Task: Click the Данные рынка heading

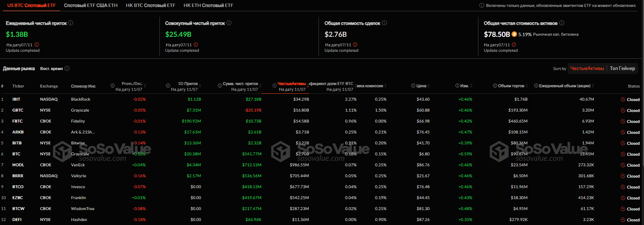Action: (x=19, y=69)
